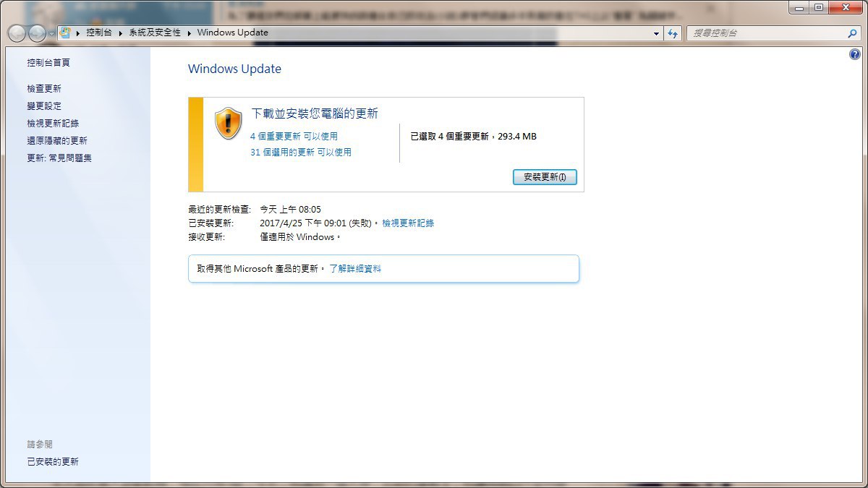Click the yellow warning shield icon
868x488 pixels.
pos(229,124)
